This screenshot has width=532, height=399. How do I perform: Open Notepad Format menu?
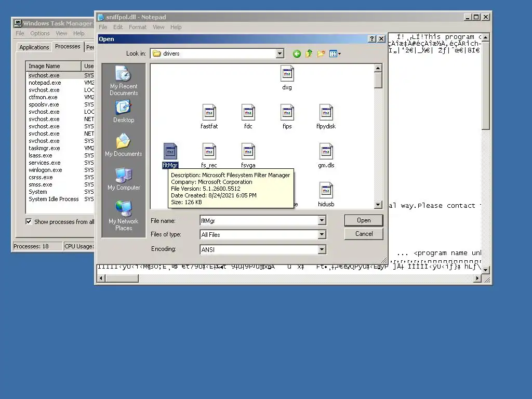click(x=137, y=27)
